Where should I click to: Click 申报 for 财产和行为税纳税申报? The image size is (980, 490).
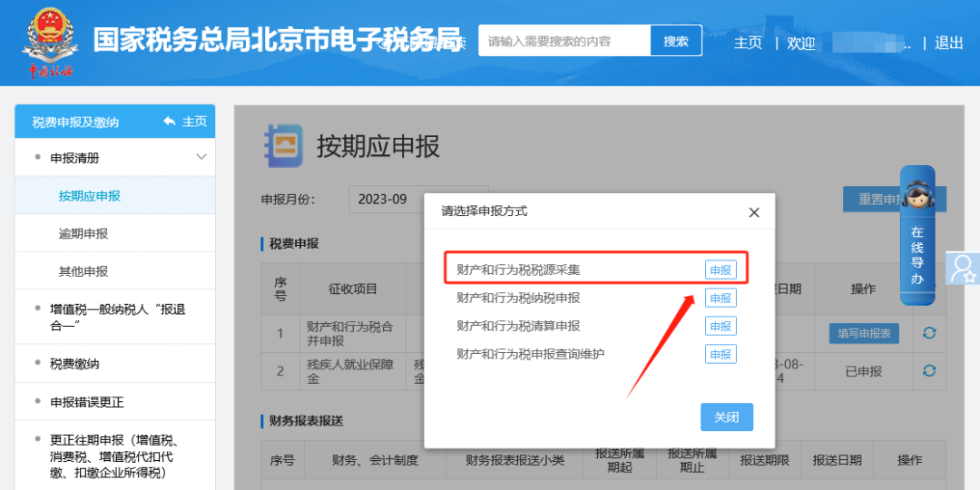(720, 299)
